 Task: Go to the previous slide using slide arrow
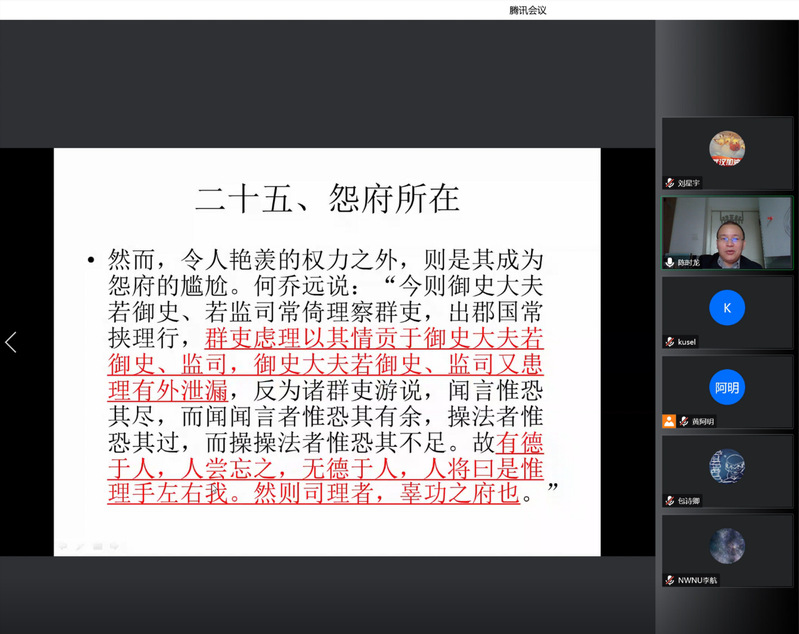[x=63, y=546]
